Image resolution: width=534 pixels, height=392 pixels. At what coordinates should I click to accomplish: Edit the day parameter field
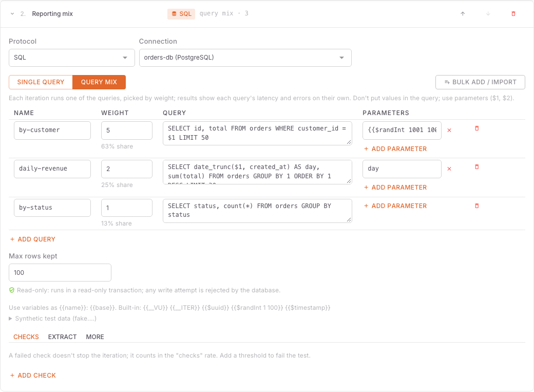(x=402, y=169)
